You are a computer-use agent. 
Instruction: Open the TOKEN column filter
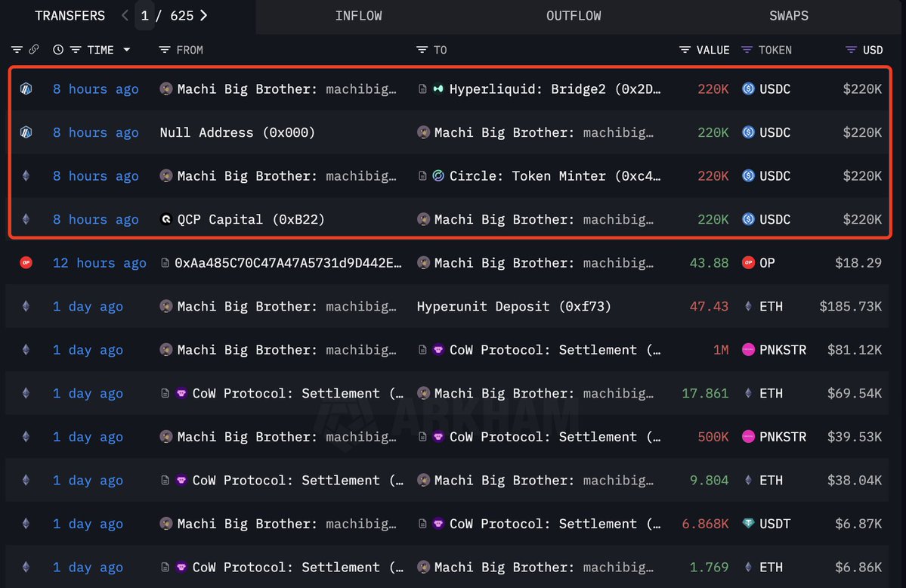tap(747, 50)
